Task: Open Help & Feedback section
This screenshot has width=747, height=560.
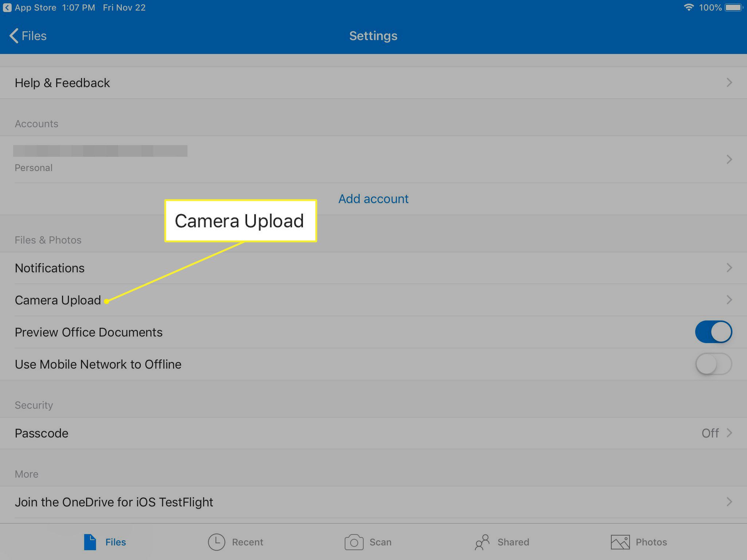Action: pyautogui.click(x=373, y=82)
